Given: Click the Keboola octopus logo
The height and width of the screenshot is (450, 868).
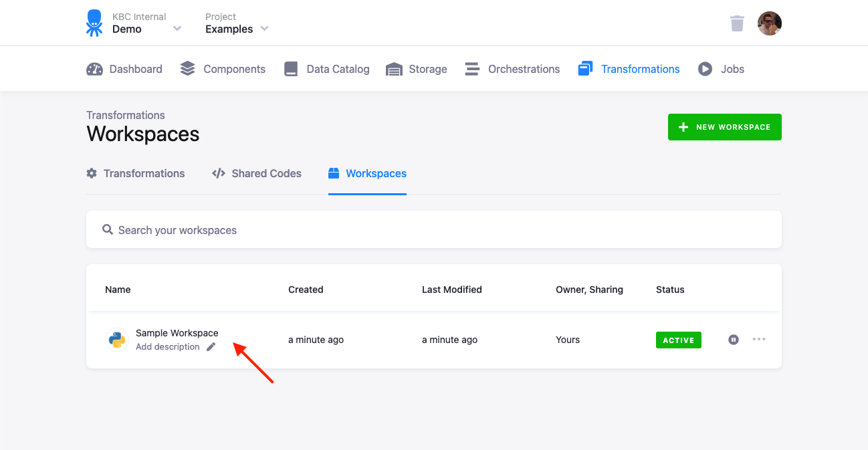Looking at the screenshot, I should click(x=94, y=23).
